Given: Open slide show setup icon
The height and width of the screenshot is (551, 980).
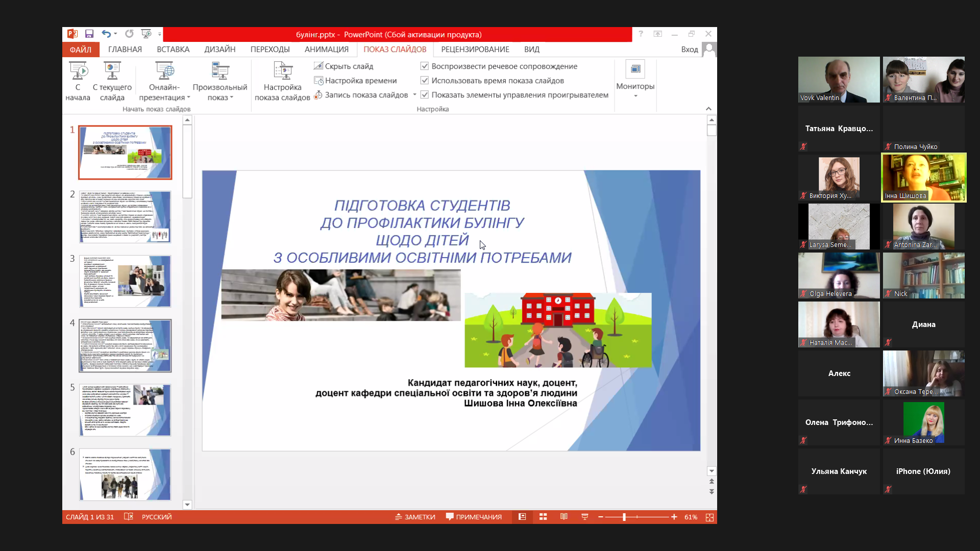Looking at the screenshot, I should tap(282, 72).
